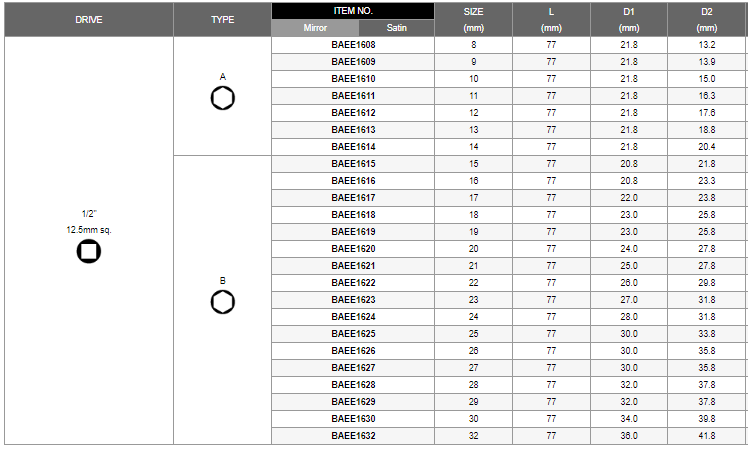Select item number BAEE1619
748x449 pixels.
pyautogui.click(x=353, y=232)
